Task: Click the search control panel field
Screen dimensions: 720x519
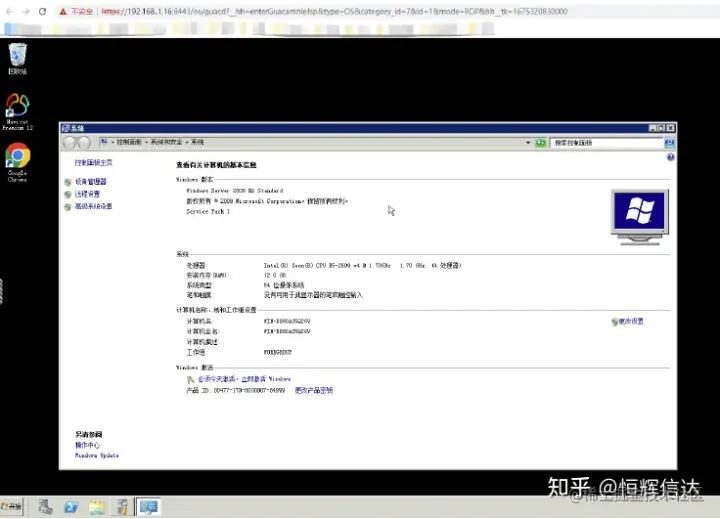Action: click(x=607, y=143)
